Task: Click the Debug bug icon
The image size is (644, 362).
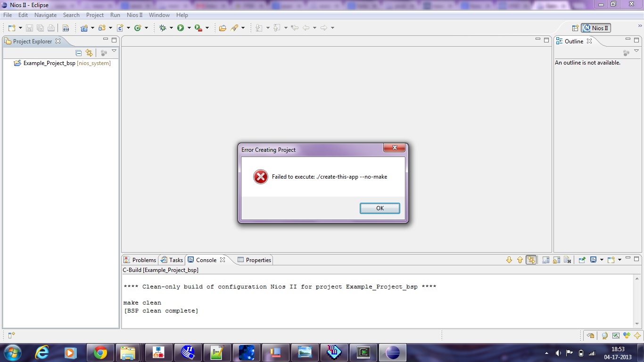Action: point(163,28)
